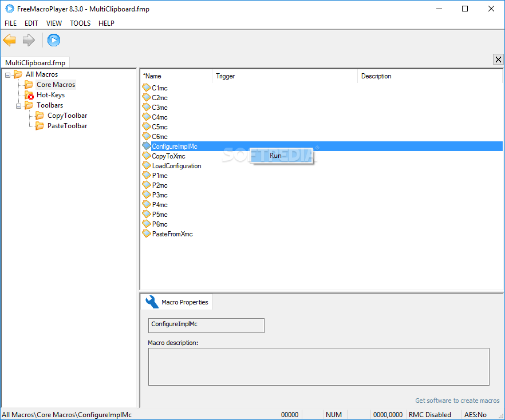Image resolution: width=505 pixels, height=420 pixels.
Task: Select the LoadConfiguration macro name
Action: pyautogui.click(x=176, y=166)
